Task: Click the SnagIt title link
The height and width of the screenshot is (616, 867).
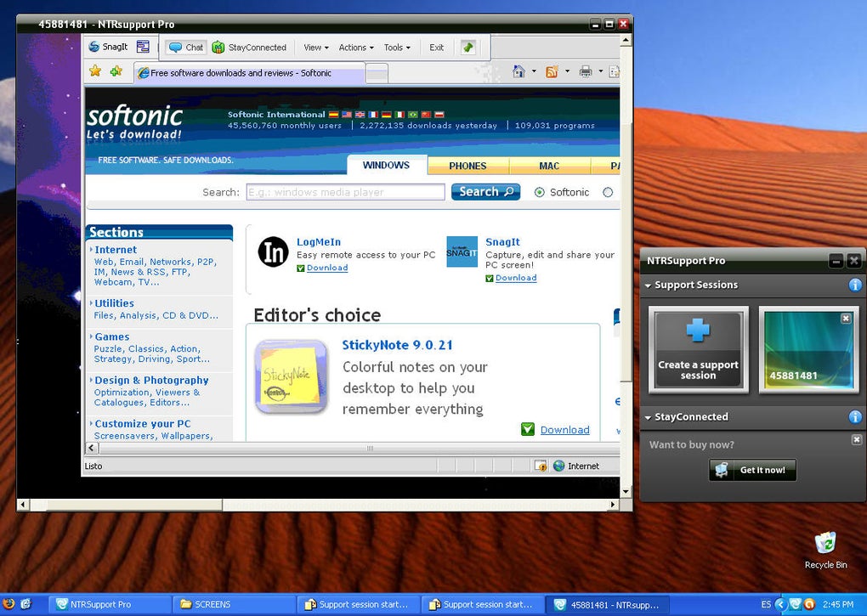Action: coord(502,242)
